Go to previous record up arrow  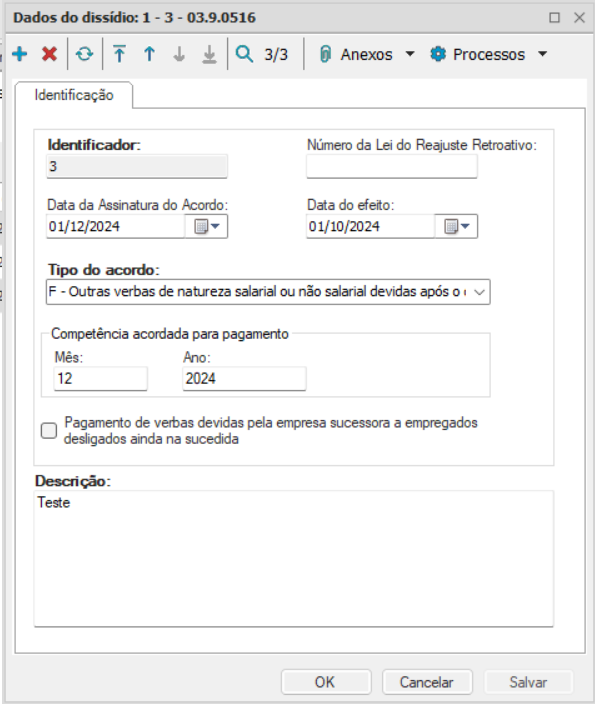point(149,54)
